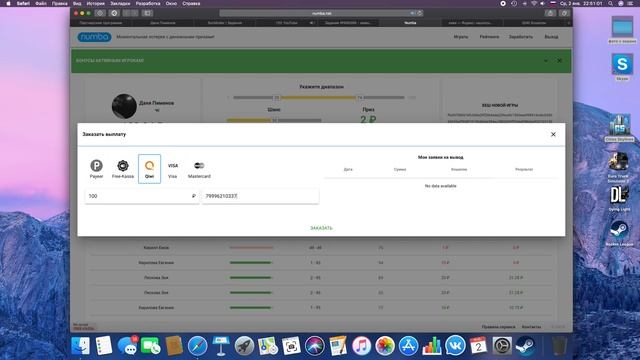Open the Играть navigation link

(x=461, y=37)
